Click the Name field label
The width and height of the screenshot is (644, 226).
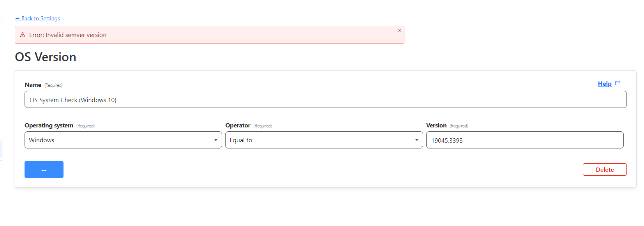[33, 85]
